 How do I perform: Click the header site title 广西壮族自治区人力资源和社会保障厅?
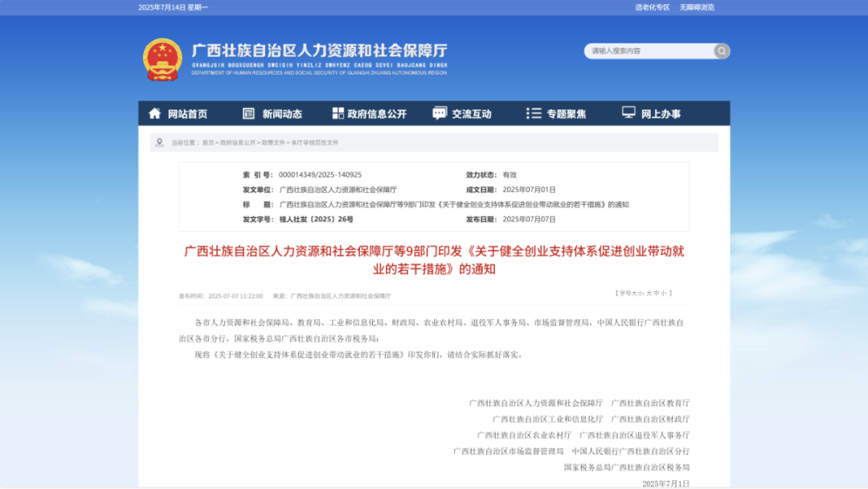coord(319,51)
